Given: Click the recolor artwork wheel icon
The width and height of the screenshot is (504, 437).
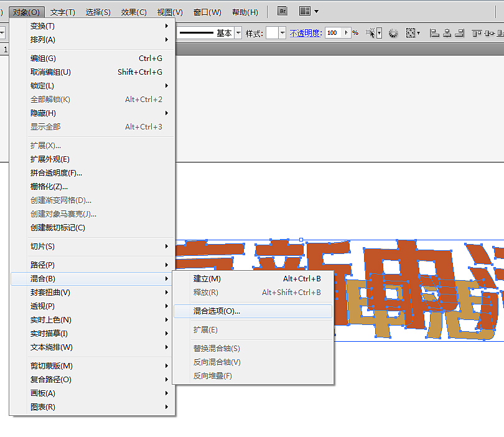Looking at the screenshot, I should pyautogui.click(x=393, y=33).
